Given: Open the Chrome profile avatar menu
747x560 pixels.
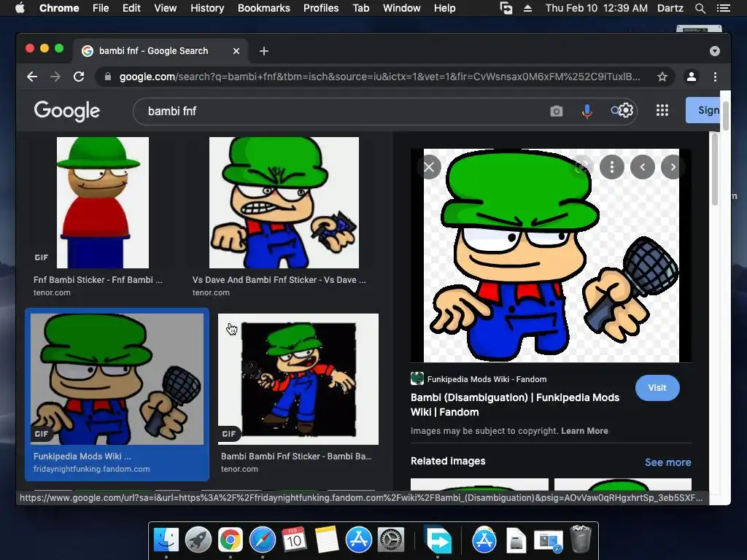Looking at the screenshot, I should [x=692, y=77].
